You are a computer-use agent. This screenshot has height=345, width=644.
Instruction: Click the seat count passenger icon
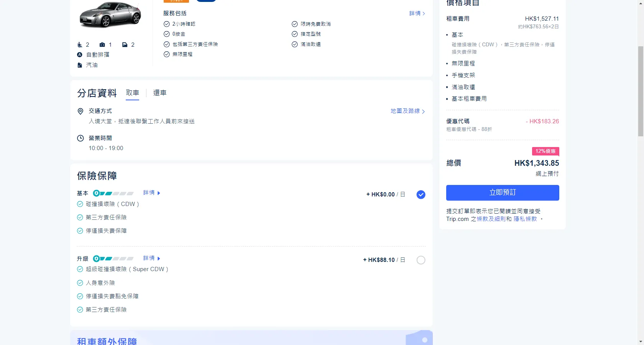click(80, 45)
